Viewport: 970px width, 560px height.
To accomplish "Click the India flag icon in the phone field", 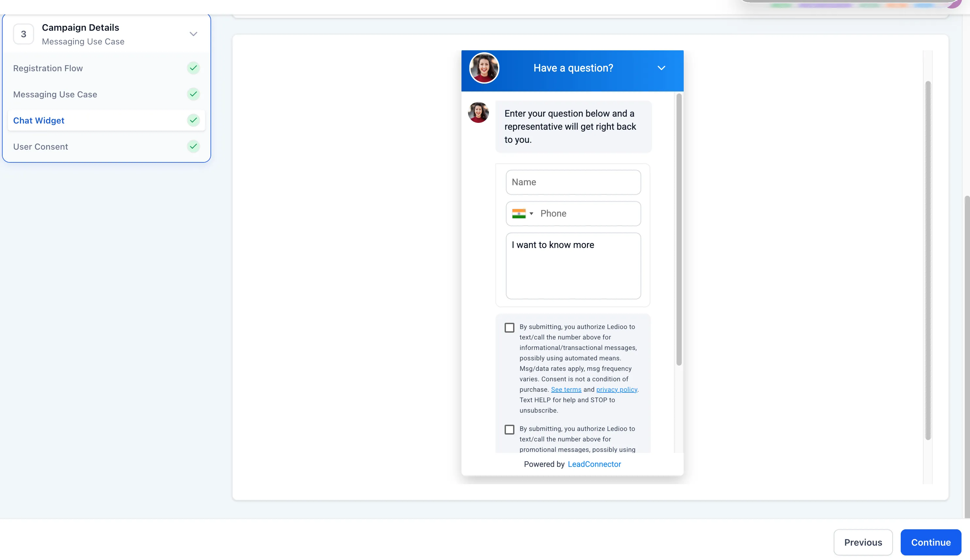I will (519, 213).
